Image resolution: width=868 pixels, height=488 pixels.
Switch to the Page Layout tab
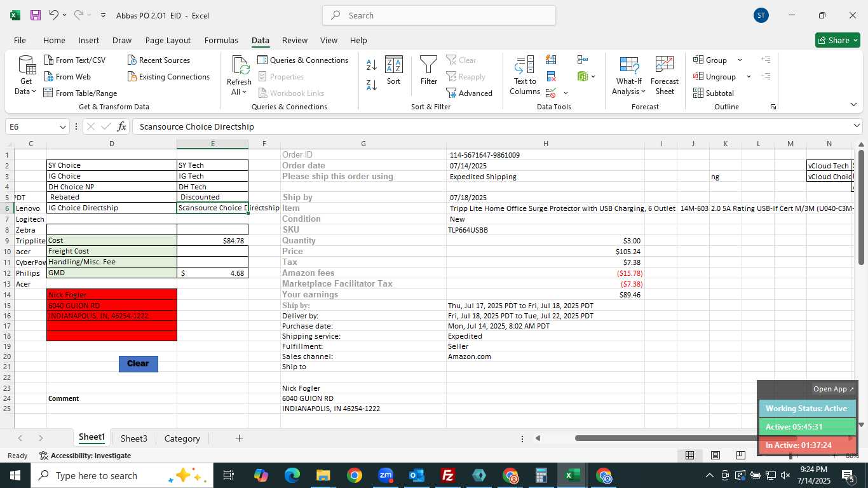coord(168,40)
